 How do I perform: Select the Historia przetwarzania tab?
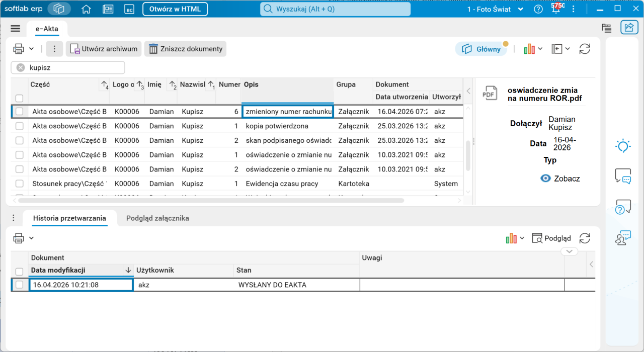[x=69, y=218]
